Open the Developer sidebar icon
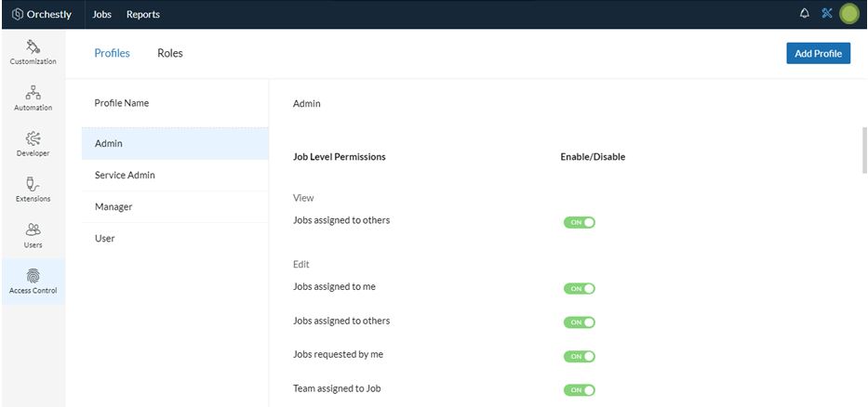This screenshot has width=868, height=407. (33, 138)
